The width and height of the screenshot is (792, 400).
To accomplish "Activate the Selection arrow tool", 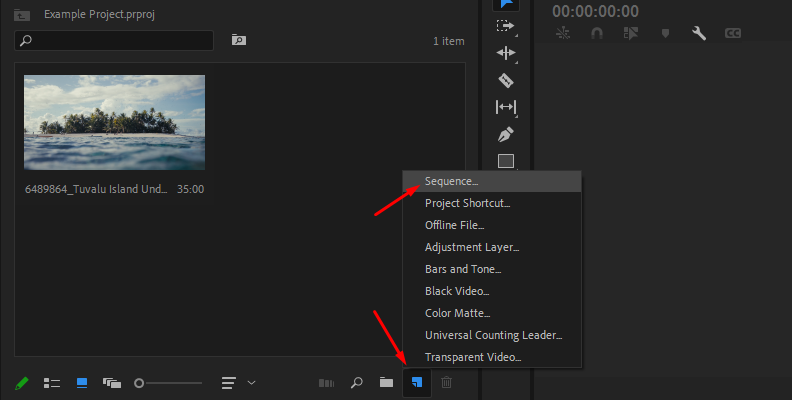I will tap(506, 4).
